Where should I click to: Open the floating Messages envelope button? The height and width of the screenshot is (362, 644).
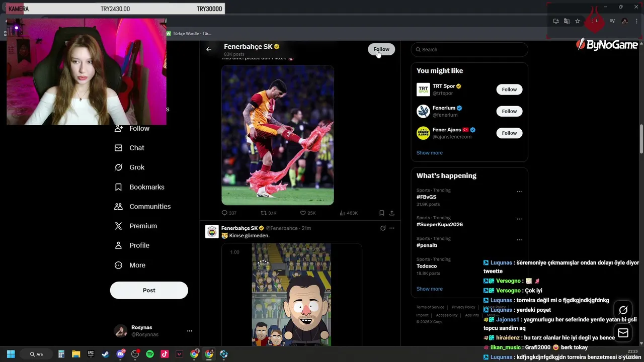[623, 333]
